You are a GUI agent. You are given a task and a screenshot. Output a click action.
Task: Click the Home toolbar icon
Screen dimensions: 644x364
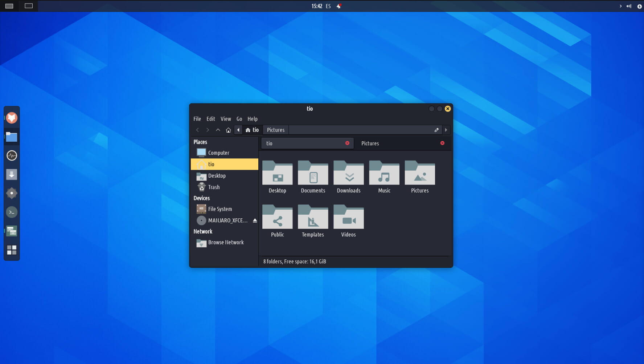point(228,130)
